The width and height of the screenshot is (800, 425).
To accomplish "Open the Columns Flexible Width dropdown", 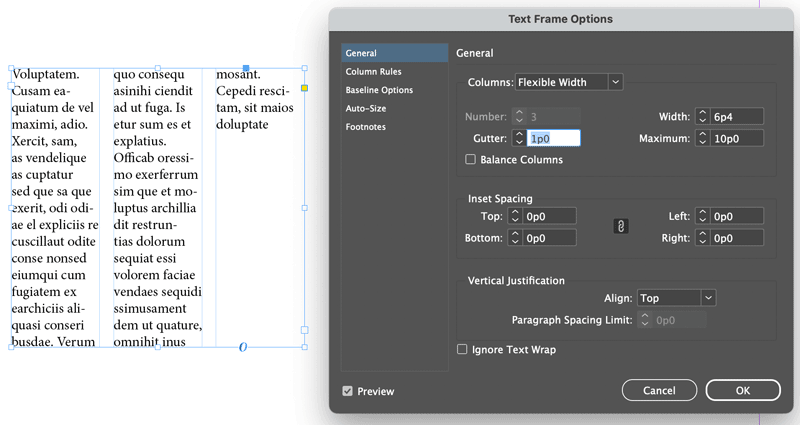I will pos(569,82).
